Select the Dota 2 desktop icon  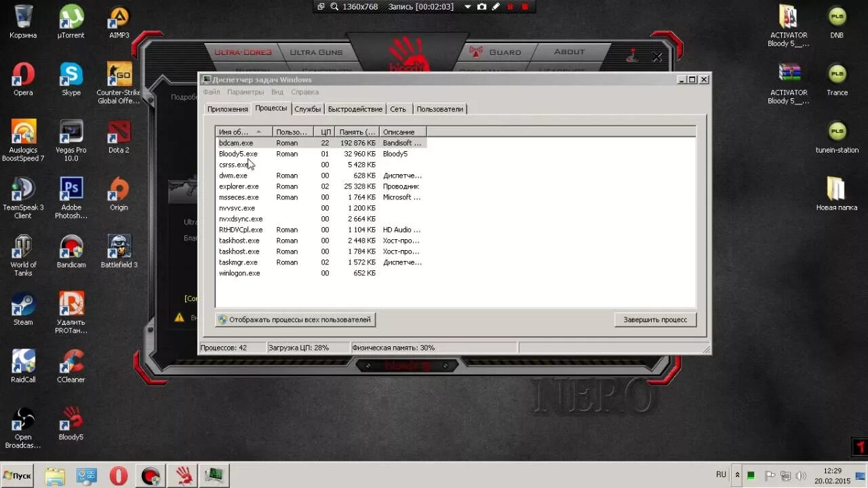(119, 136)
